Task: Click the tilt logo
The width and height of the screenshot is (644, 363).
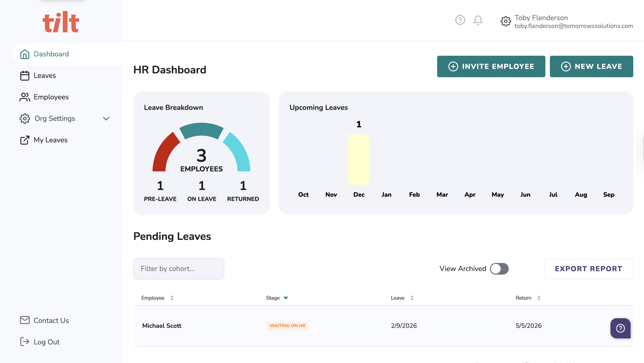Action: [61, 22]
